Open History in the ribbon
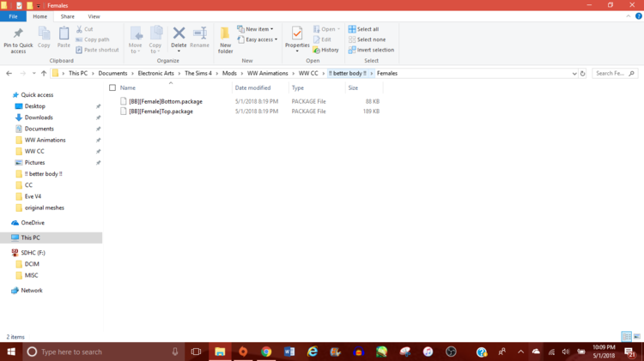 tap(325, 50)
